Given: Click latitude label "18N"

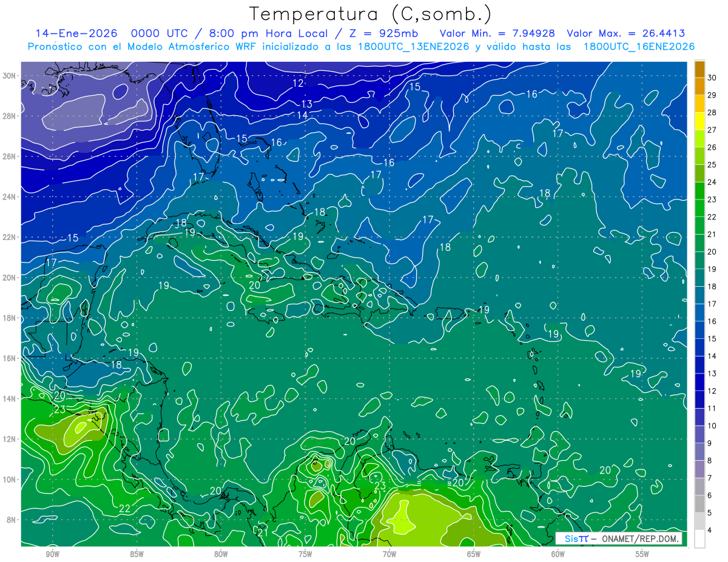Looking at the screenshot, I should click(10, 318).
